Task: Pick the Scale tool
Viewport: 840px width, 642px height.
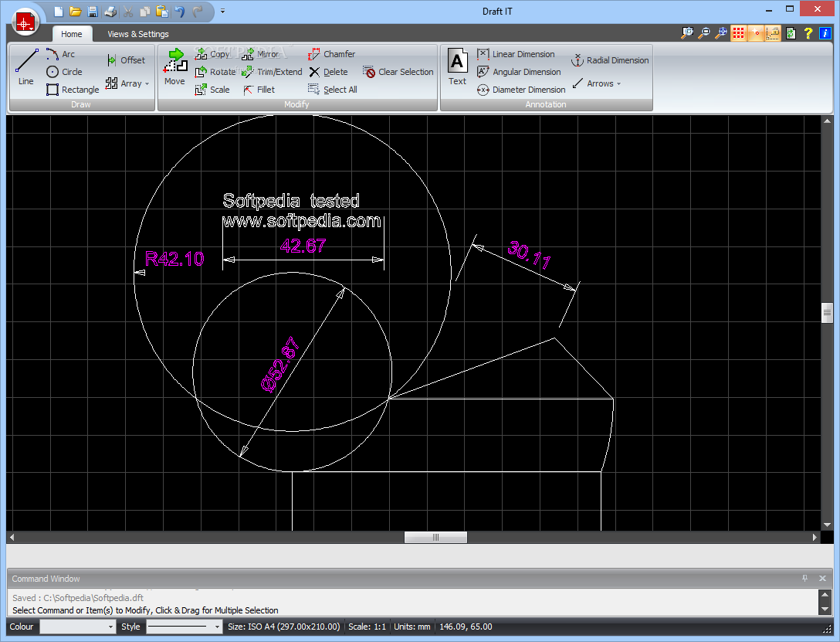Action: (x=212, y=90)
